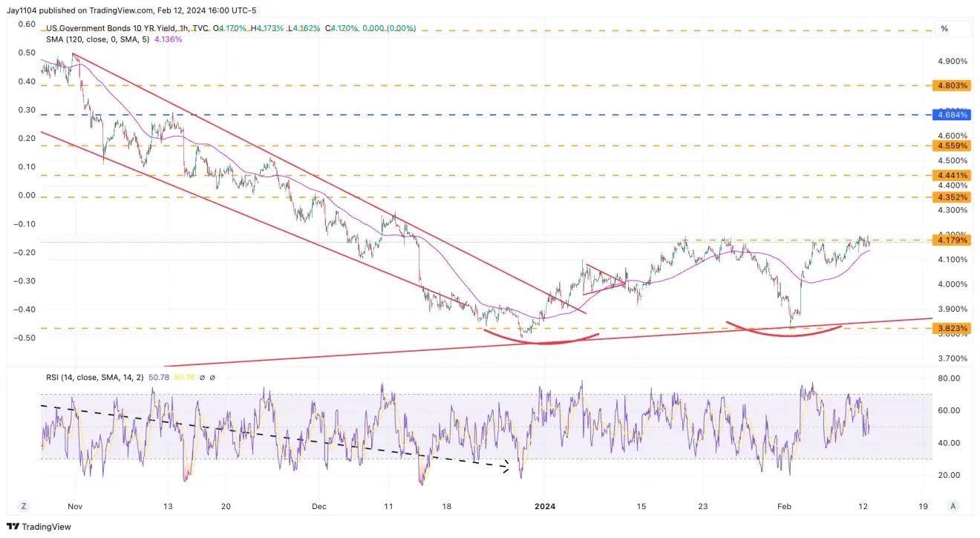980x538 pixels.
Task: Click the Z timezone button on time axis
Action: pos(24,505)
